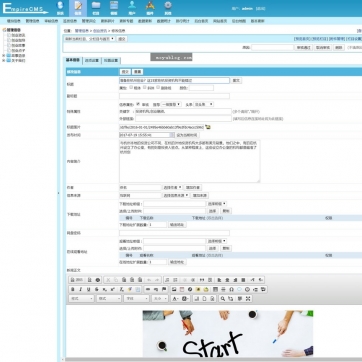
Task: Insert special character omega icon
Action: coord(231,289)
